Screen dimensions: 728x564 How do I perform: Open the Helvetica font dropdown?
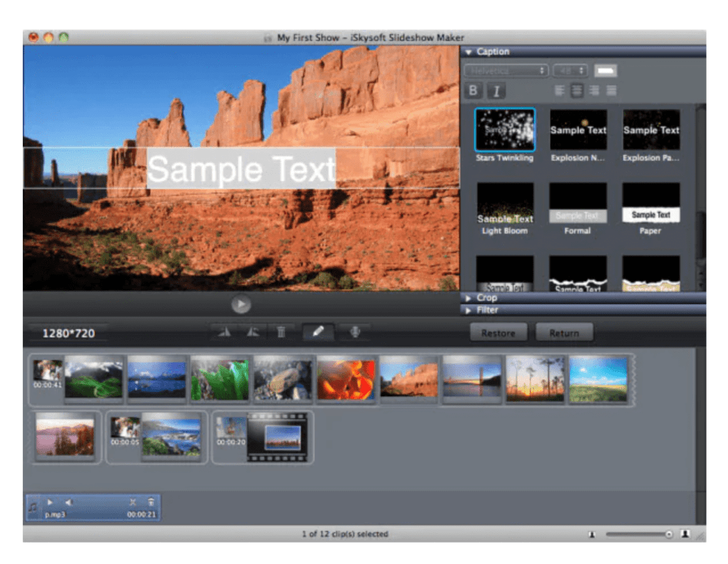(x=506, y=70)
